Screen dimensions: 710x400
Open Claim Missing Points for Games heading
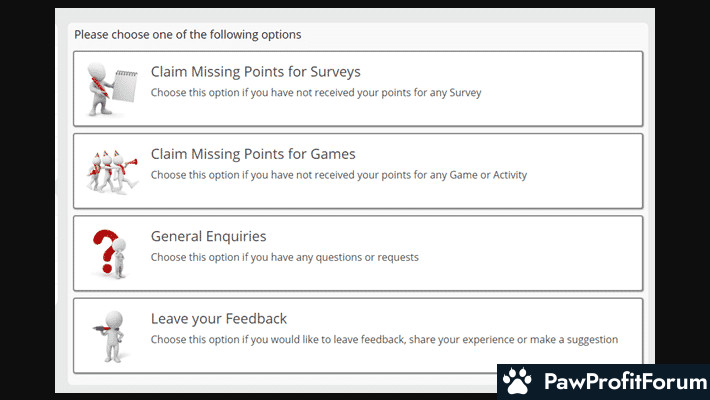[x=253, y=154]
